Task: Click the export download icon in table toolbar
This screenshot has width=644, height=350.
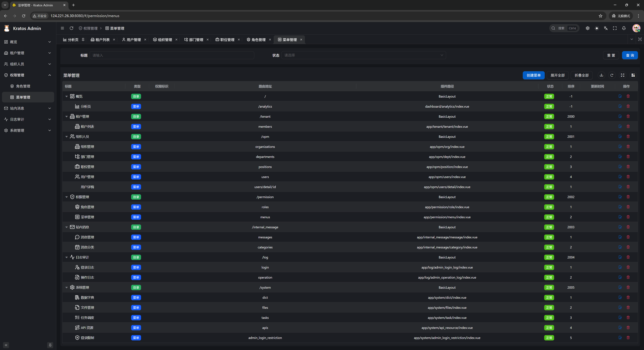Action: pyautogui.click(x=602, y=75)
